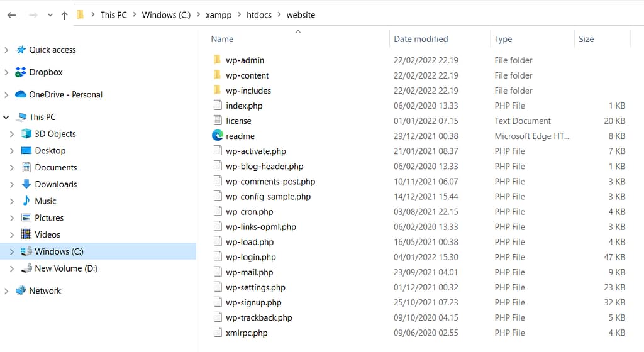This screenshot has height=352, width=644.
Task: Click the Quick access star icon
Action: pyautogui.click(x=21, y=50)
